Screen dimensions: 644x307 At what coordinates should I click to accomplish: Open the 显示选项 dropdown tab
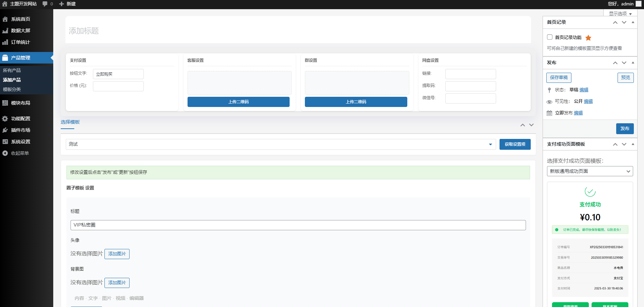620,14
